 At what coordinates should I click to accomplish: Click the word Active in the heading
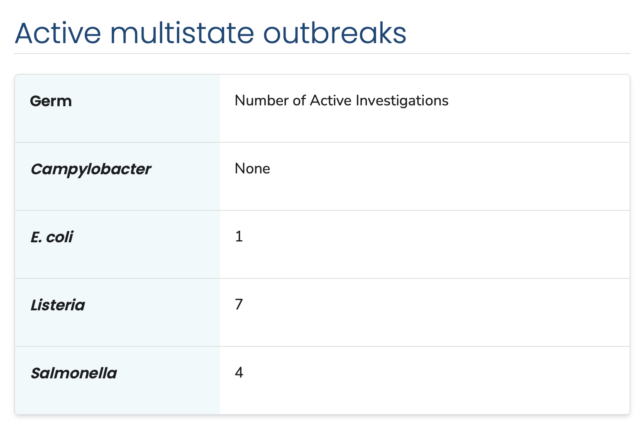(58, 33)
